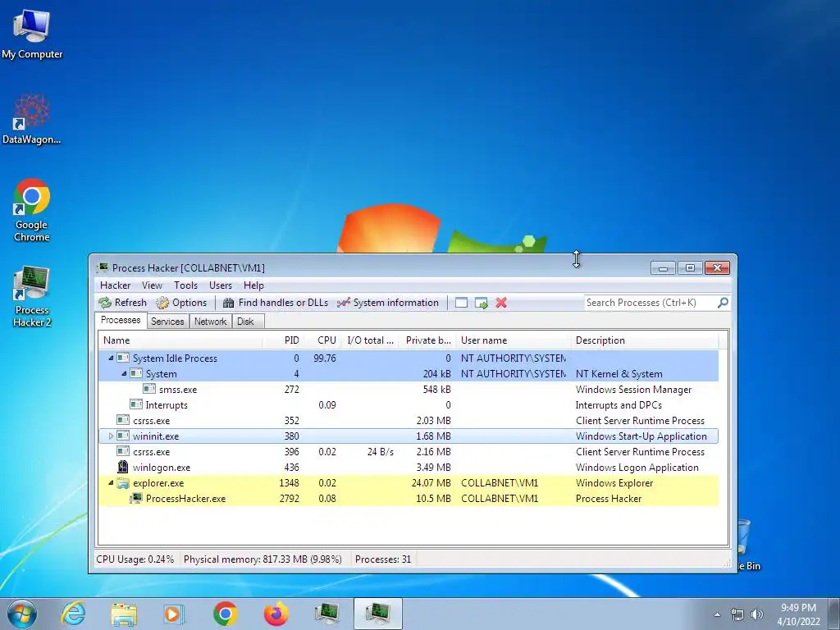The width and height of the screenshot is (840, 630).
Task: Collapse the explorer.exe tree node
Action: click(x=111, y=482)
